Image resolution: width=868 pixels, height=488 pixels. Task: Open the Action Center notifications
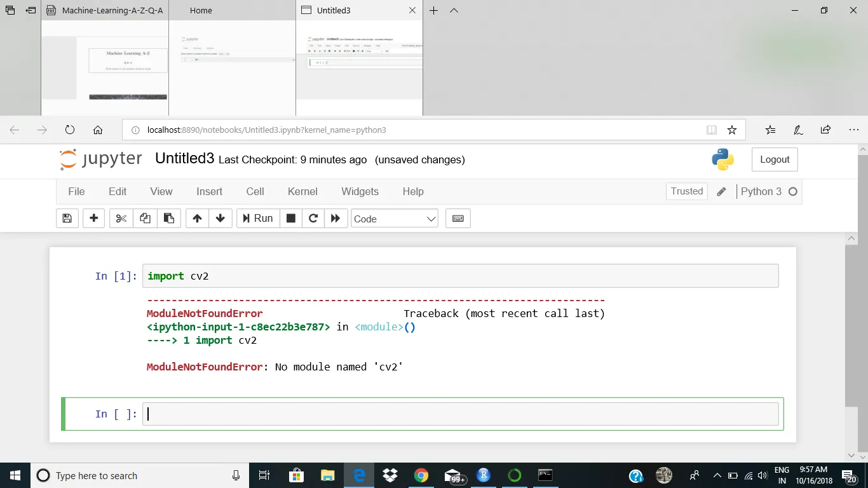coord(849,475)
